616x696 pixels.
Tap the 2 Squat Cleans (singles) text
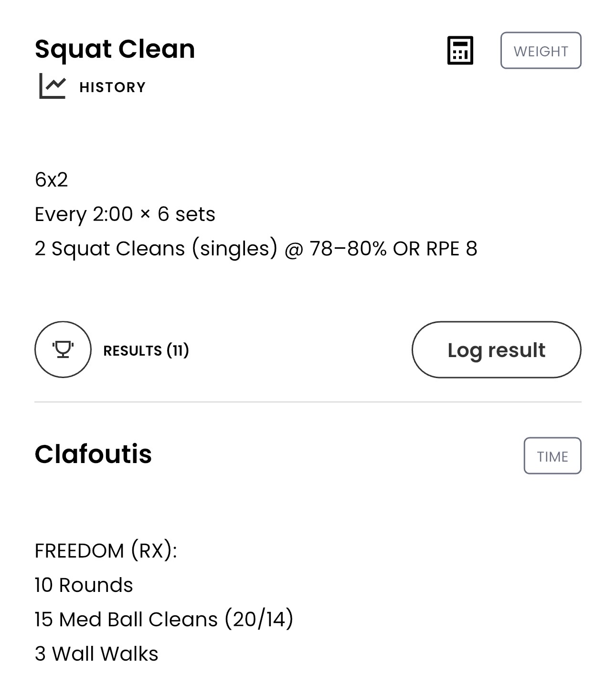coord(156,249)
